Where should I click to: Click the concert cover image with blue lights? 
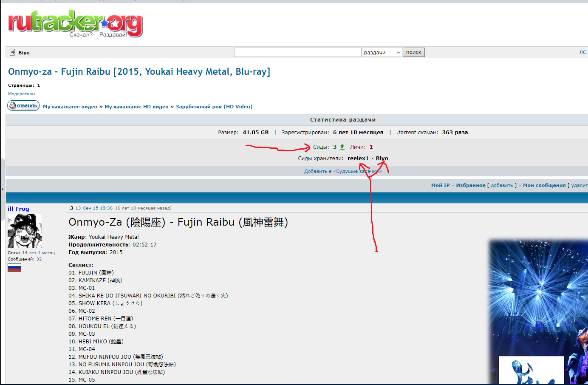pyautogui.click(x=538, y=312)
